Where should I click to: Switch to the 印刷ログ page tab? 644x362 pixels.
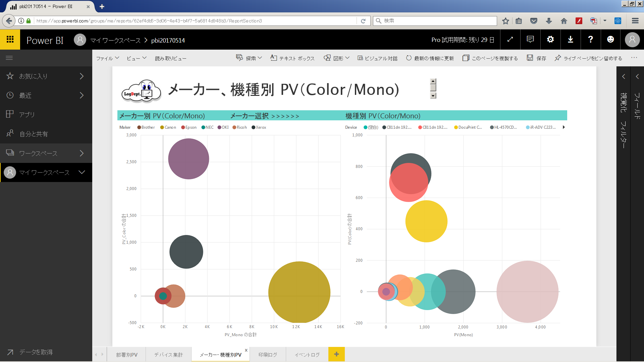(x=268, y=355)
